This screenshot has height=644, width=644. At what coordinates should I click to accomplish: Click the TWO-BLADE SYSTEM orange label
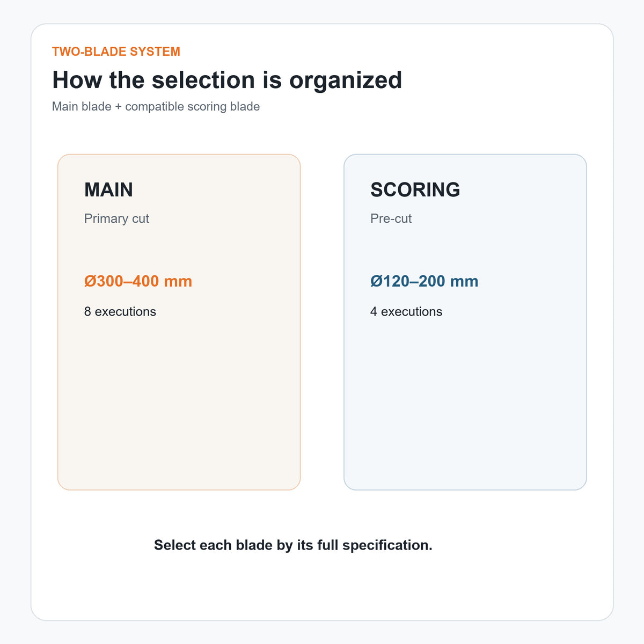pos(116,52)
